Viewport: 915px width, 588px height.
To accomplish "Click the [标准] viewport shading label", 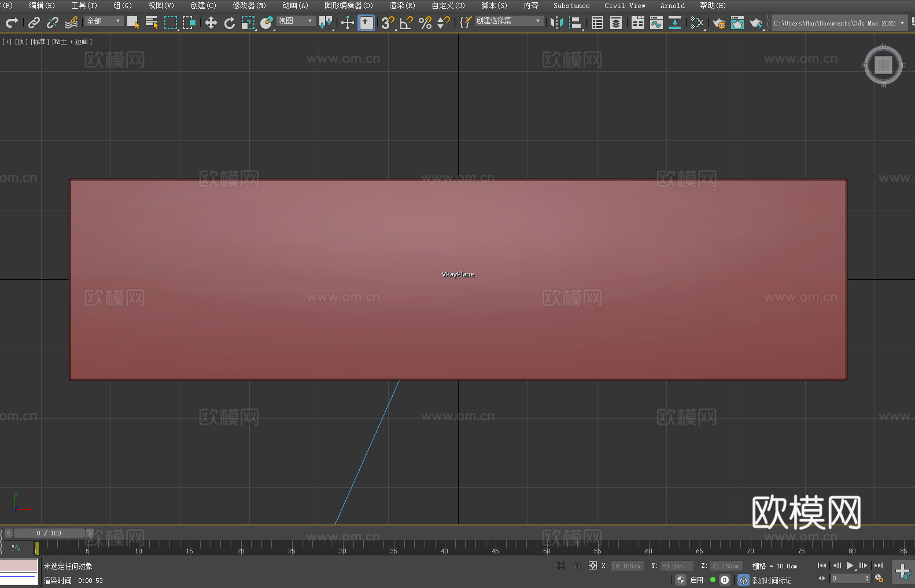I will (39, 42).
